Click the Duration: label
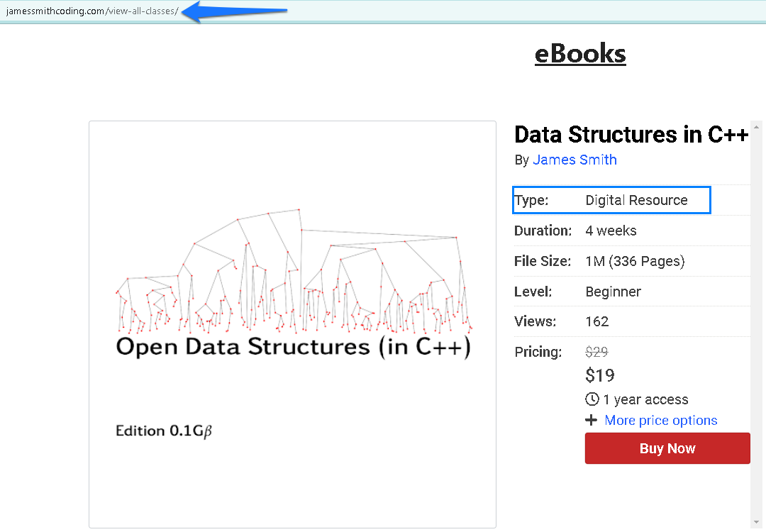 click(543, 231)
